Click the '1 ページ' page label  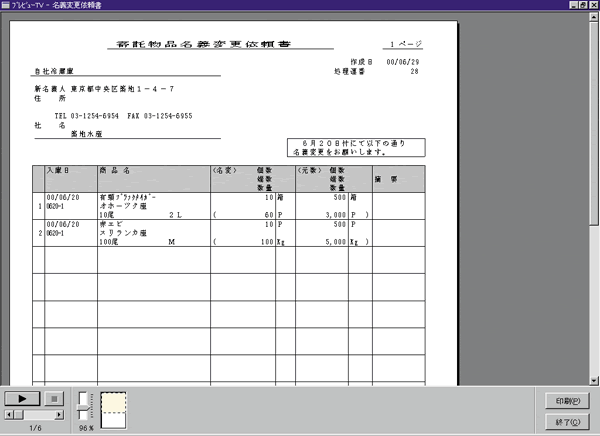406,44
